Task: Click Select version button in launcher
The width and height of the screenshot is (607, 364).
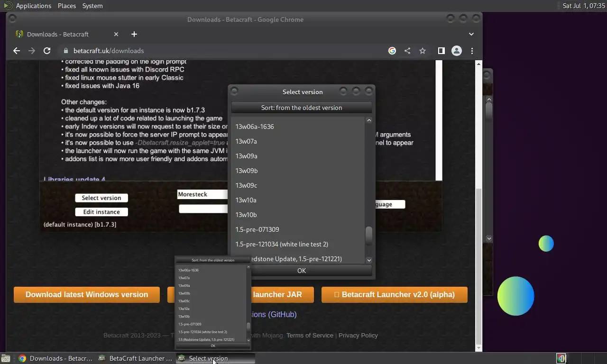Action: (101, 198)
